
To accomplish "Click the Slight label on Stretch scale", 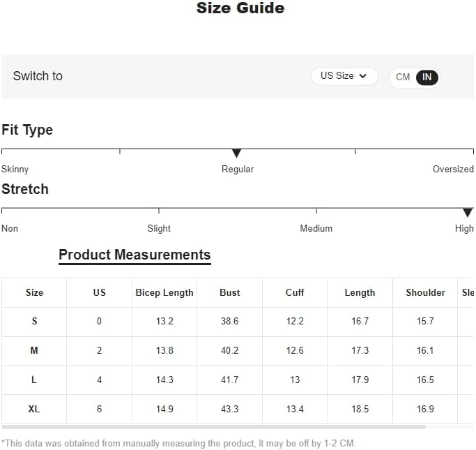I will click(x=159, y=229).
